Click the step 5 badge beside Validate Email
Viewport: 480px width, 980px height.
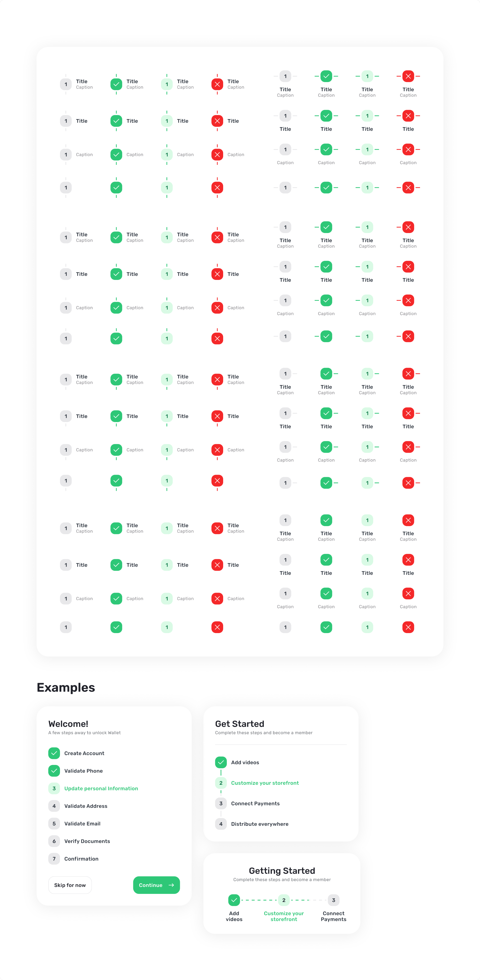(54, 823)
